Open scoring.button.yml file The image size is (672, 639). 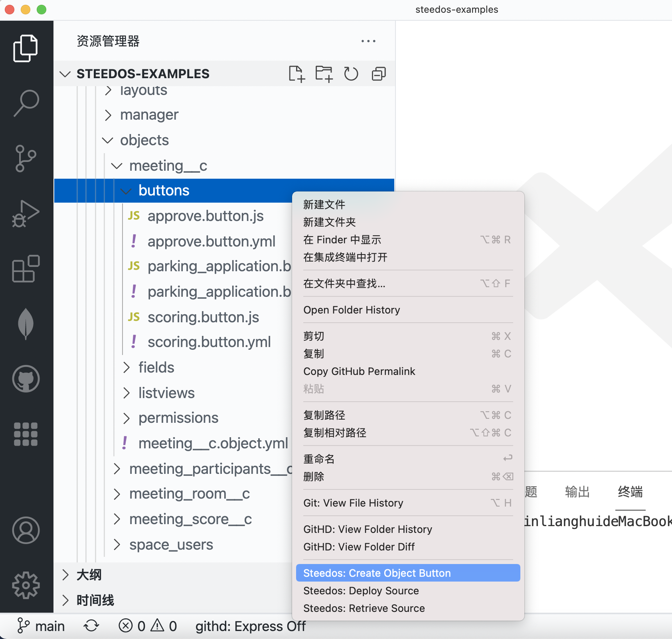pyautogui.click(x=209, y=342)
